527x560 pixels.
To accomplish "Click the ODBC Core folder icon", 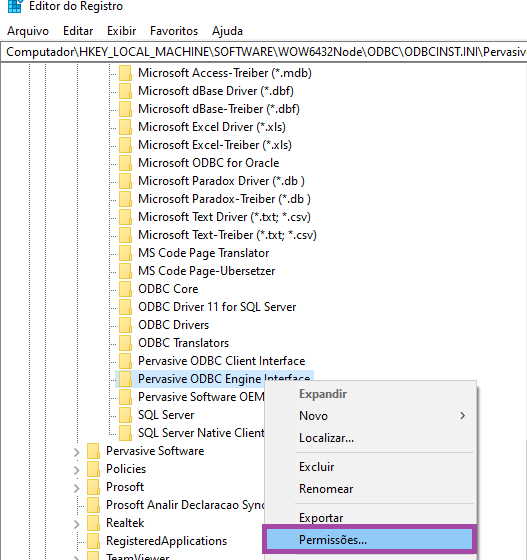I will point(125,289).
